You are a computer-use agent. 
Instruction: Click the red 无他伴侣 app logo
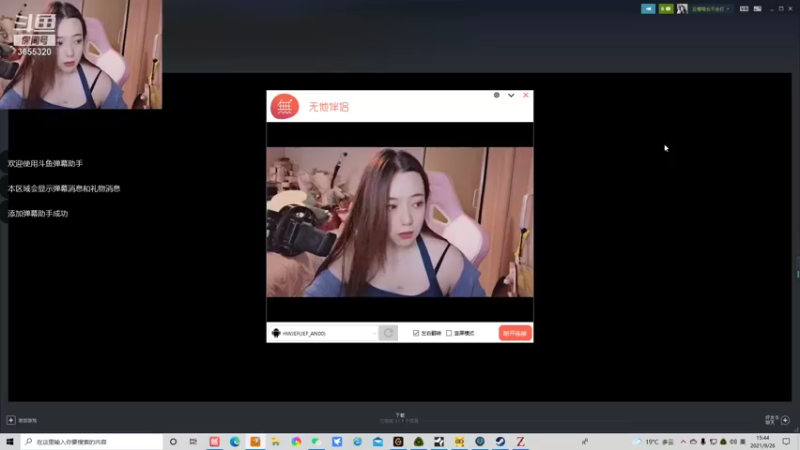pos(285,107)
